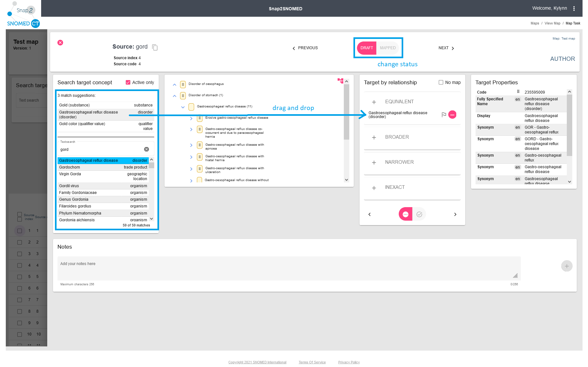Click the Disorder of oesophagus concept icon
This screenshot has height=367, width=588.
pyautogui.click(x=183, y=84)
